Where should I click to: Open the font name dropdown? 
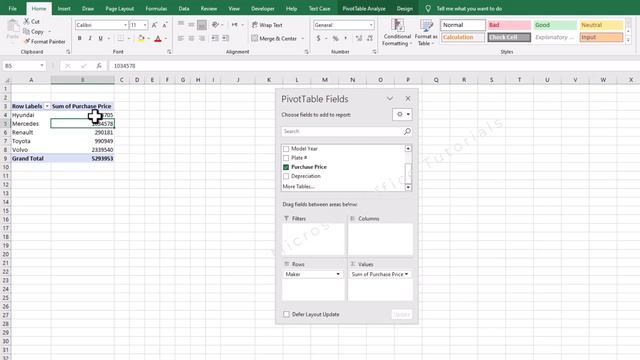tap(125, 25)
